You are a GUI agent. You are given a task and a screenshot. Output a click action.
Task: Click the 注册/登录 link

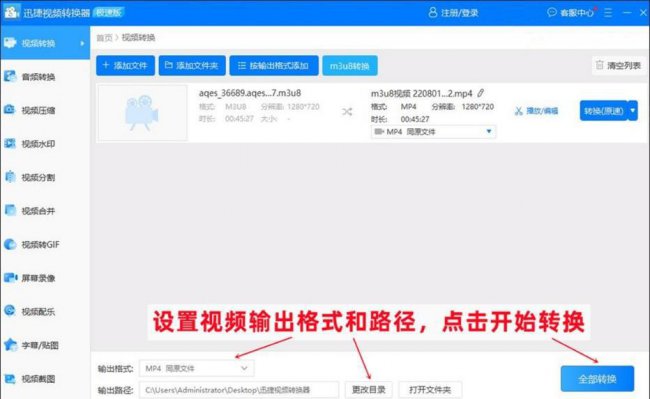click(x=460, y=13)
